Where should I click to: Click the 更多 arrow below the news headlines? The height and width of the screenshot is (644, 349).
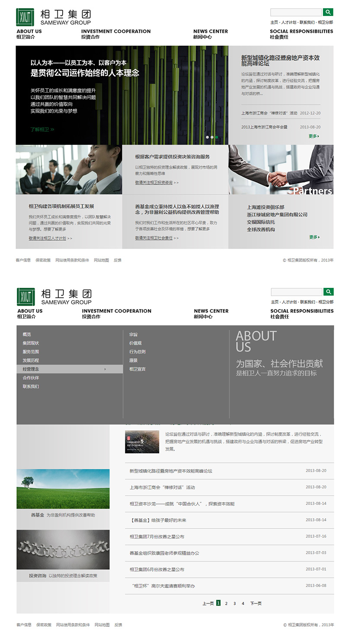(x=314, y=136)
